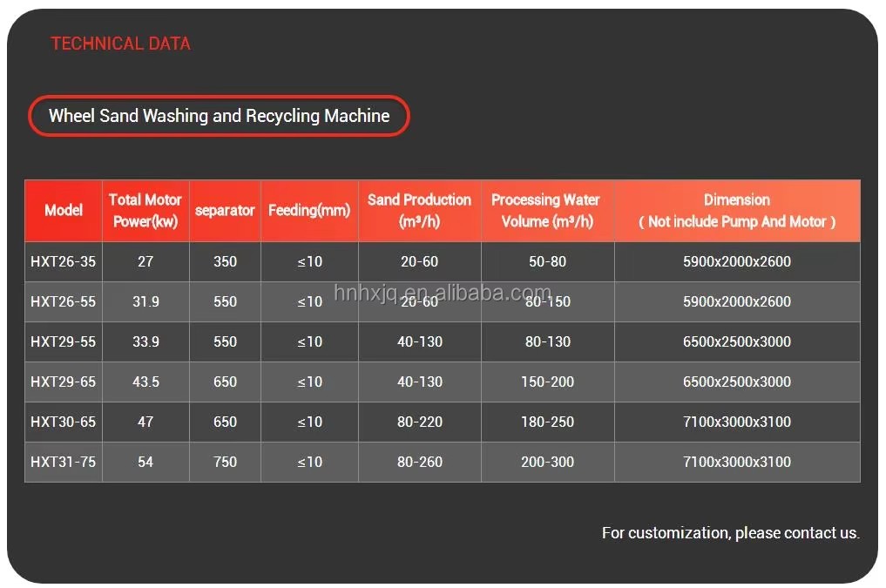Click sand production 20-60 in HXT26-35 row
This screenshot has width=886, height=588.
(x=419, y=261)
